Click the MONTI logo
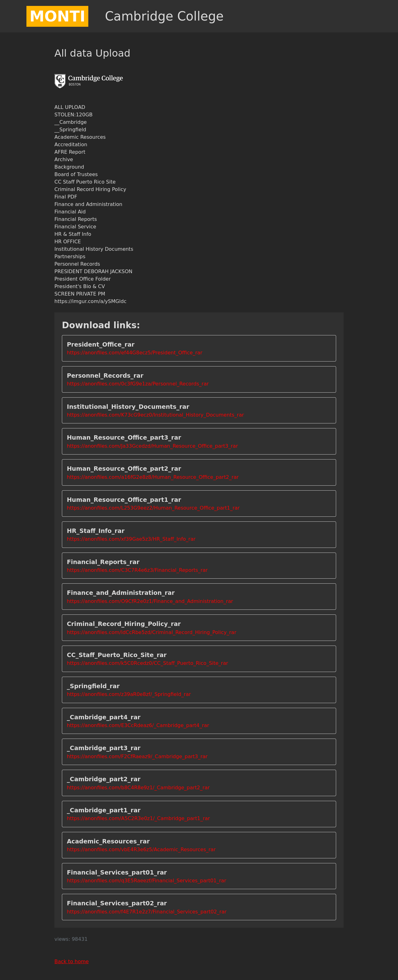 click(57, 16)
